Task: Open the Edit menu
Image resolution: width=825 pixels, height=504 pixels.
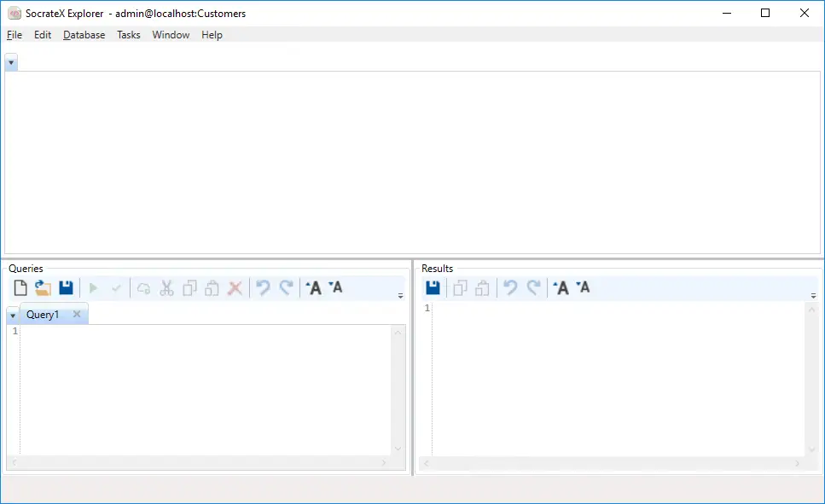Action: coord(43,35)
